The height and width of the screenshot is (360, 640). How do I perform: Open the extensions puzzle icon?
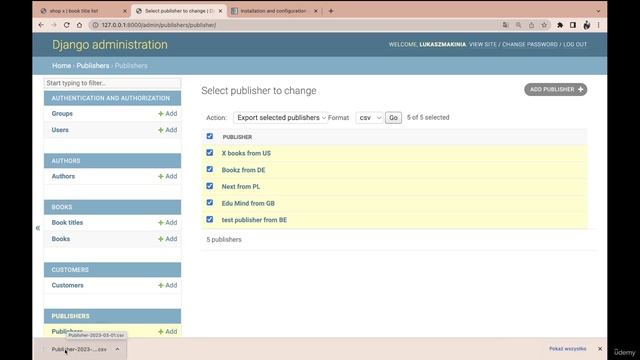(x=560, y=25)
